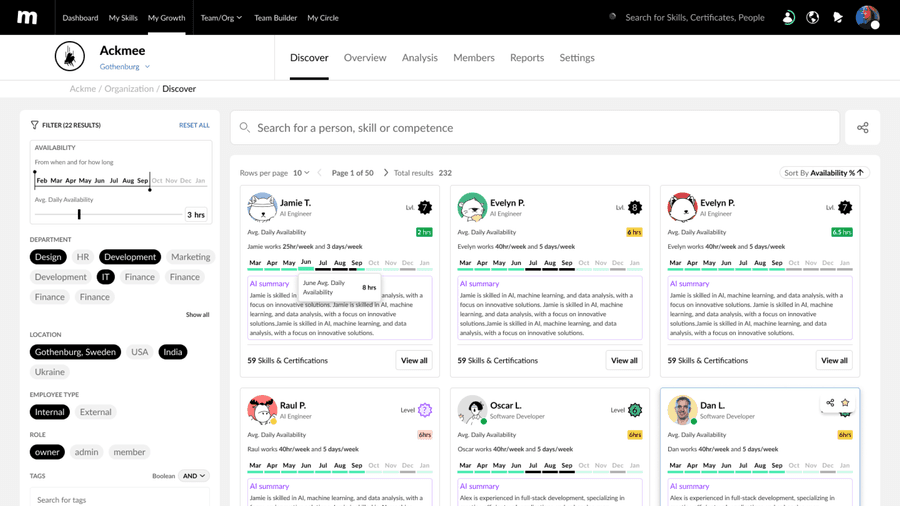The height and width of the screenshot is (506, 900).
Task: Open notifications bell icon
Action: pos(838,18)
